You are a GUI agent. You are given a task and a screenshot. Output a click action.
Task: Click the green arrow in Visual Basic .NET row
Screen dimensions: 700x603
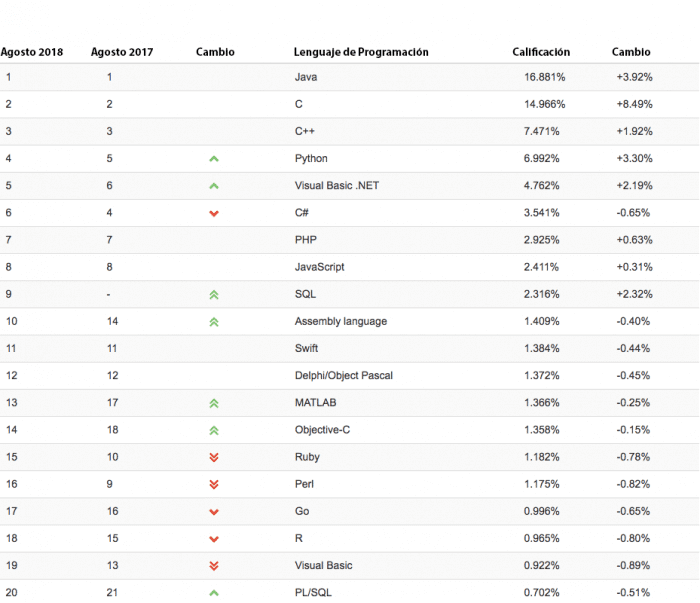tap(214, 186)
